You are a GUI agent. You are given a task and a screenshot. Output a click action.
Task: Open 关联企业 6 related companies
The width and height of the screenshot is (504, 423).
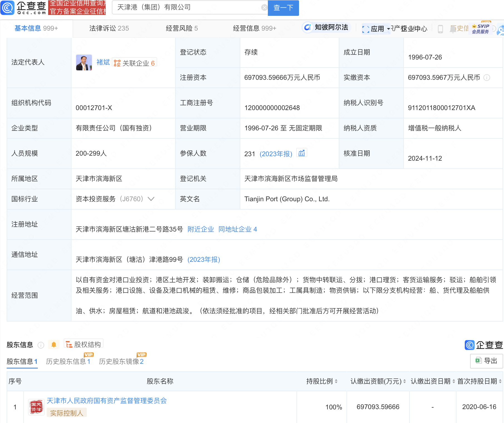135,63
